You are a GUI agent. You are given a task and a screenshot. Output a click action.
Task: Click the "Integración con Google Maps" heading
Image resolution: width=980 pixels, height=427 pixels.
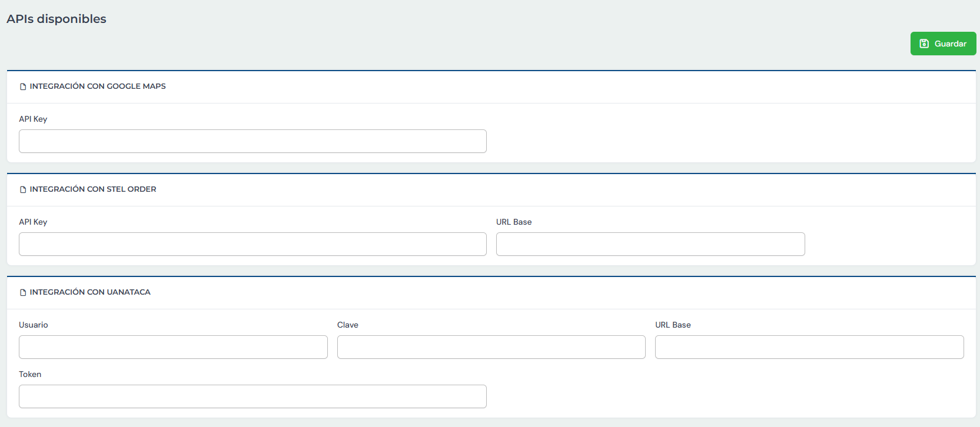(98, 86)
